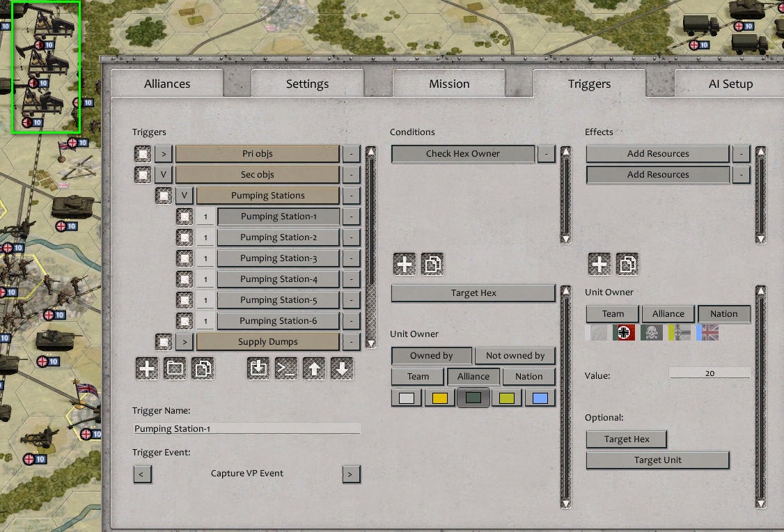The width and height of the screenshot is (784, 532).
Task: Add a new condition with the plus icon under Conditions
Action: click(x=405, y=265)
